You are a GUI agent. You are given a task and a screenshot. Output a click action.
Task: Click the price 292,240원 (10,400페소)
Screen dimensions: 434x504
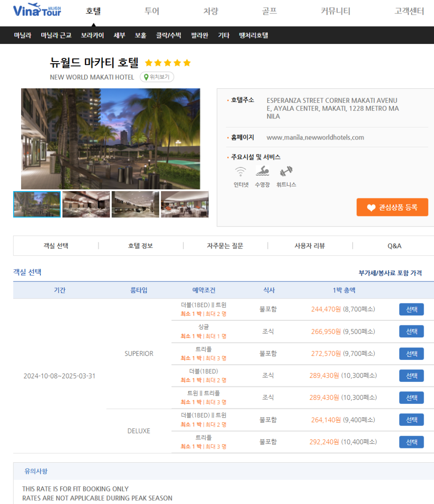pos(343,442)
